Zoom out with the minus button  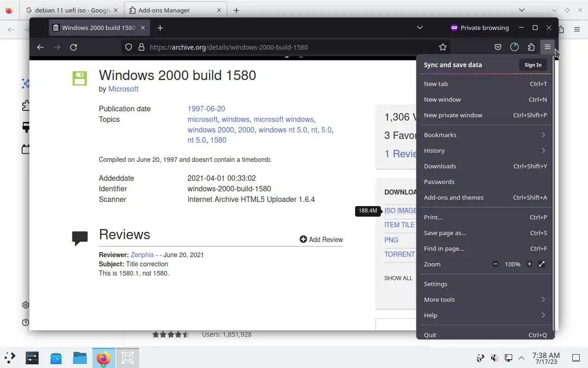[495, 264]
